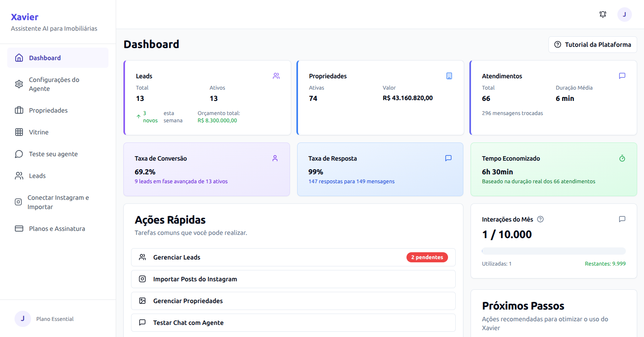This screenshot has width=644, height=337.
Task: Click the Instagram icon in Importar Posts row
Action: pyautogui.click(x=142, y=279)
